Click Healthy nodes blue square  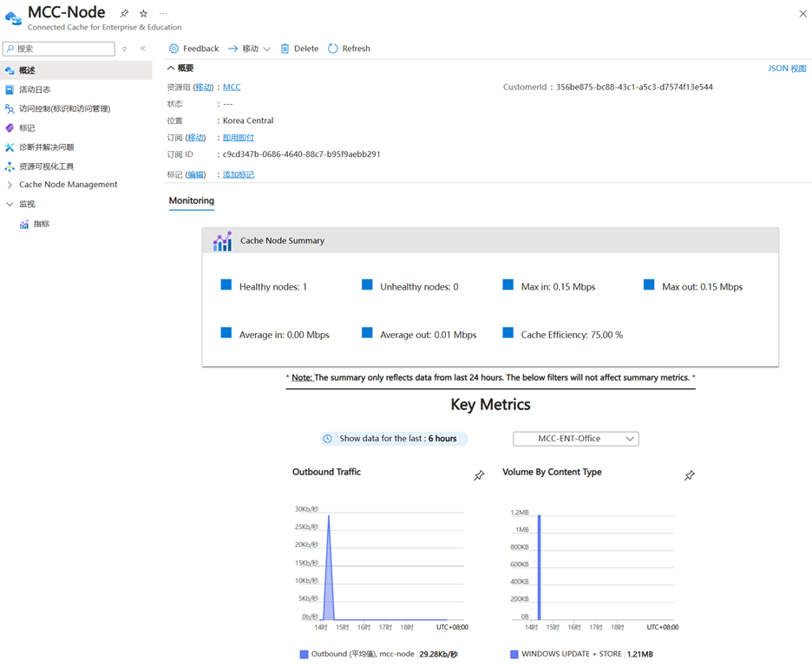click(226, 284)
